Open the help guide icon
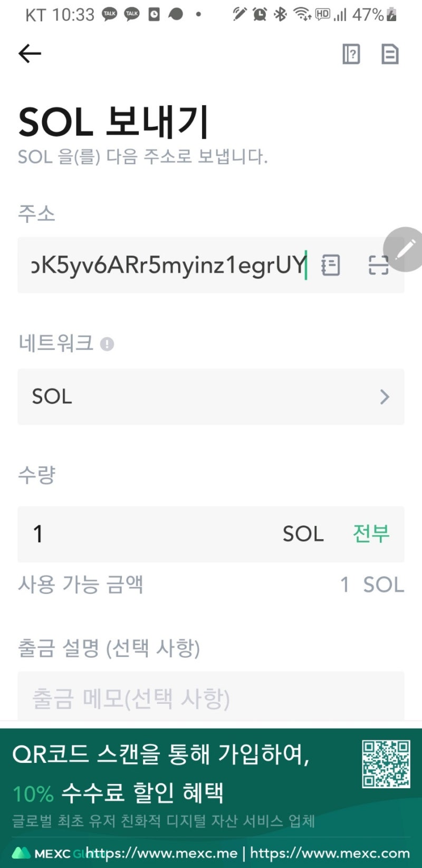This screenshot has height=868, width=422. pyautogui.click(x=351, y=54)
